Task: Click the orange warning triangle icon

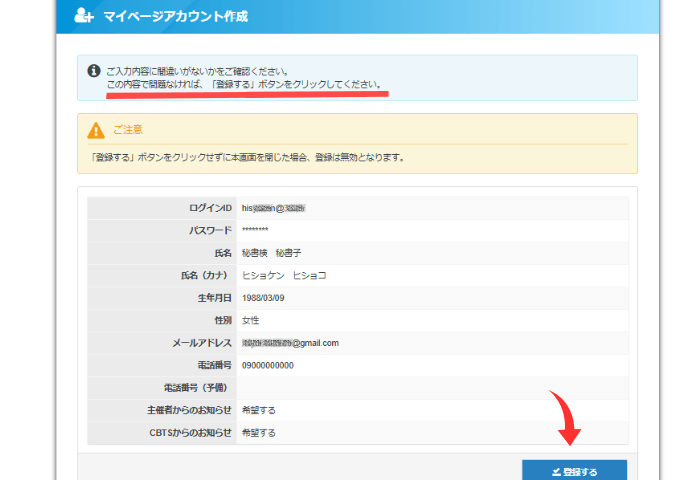Action: coord(96,130)
